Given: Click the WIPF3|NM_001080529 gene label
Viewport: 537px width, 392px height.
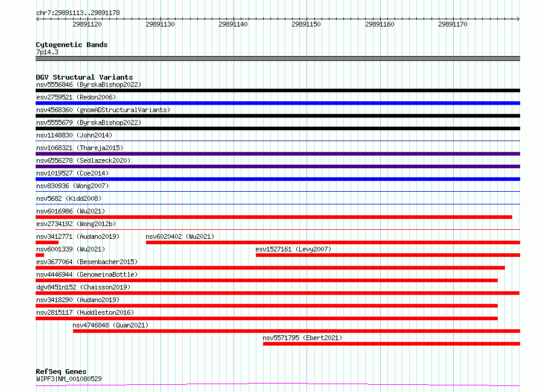Looking at the screenshot, I should [x=69, y=379].
